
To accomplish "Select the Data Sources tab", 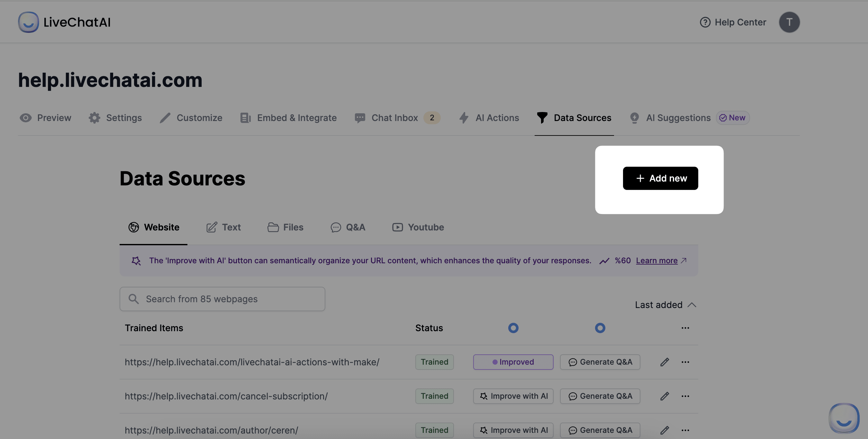I will coord(574,118).
